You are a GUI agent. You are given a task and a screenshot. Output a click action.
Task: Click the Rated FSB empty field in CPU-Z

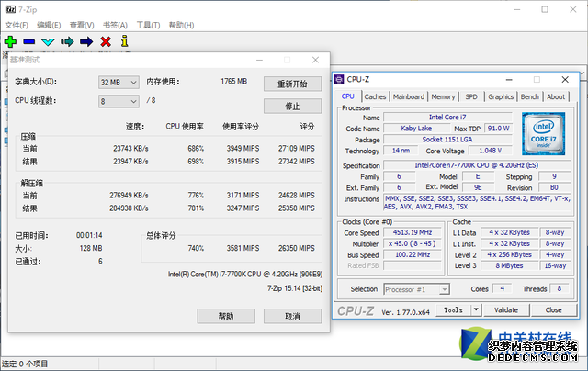pos(413,265)
